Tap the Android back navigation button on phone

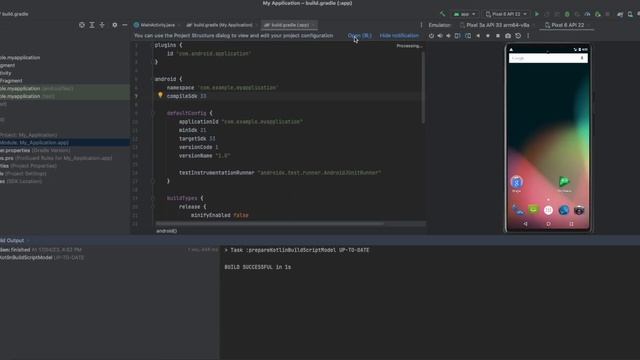point(525,224)
